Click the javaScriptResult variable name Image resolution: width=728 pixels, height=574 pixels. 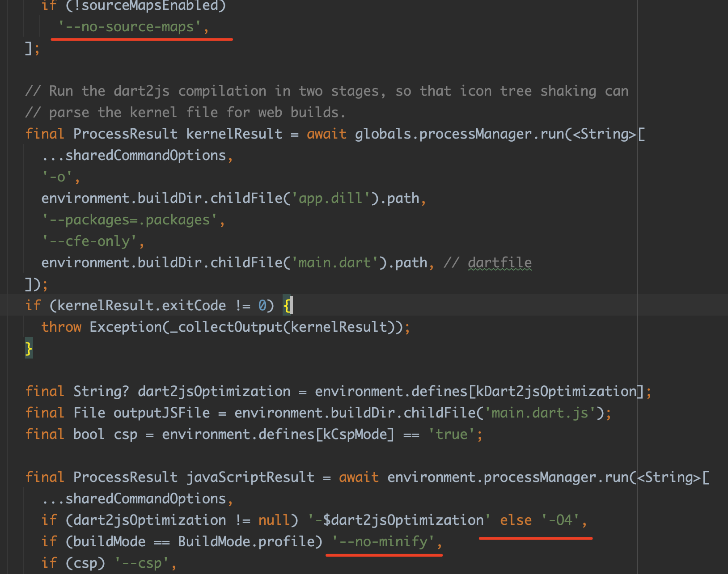250,477
